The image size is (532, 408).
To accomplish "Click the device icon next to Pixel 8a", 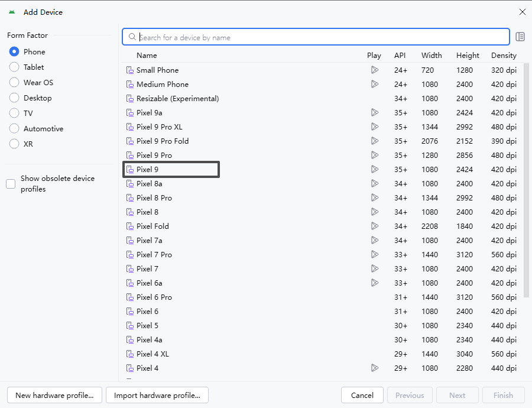I will (x=130, y=184).
